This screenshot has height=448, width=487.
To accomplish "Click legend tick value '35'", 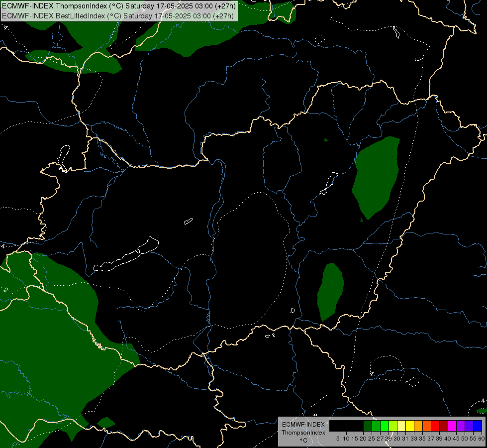I will (422, 439).
